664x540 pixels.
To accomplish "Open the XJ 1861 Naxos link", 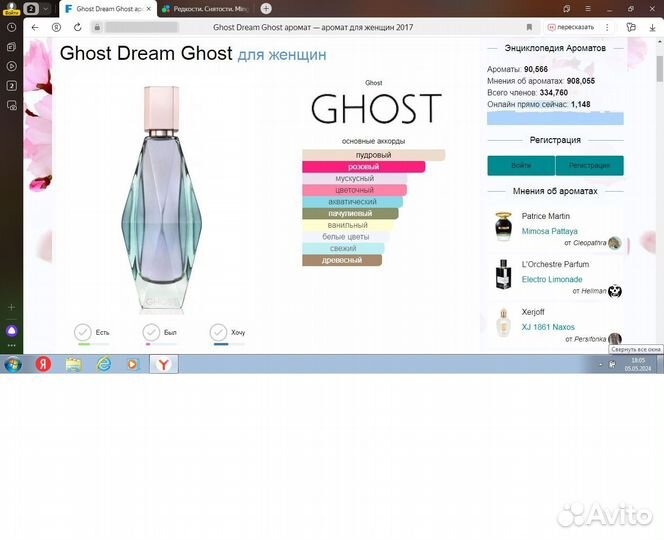I will (548, 327).
